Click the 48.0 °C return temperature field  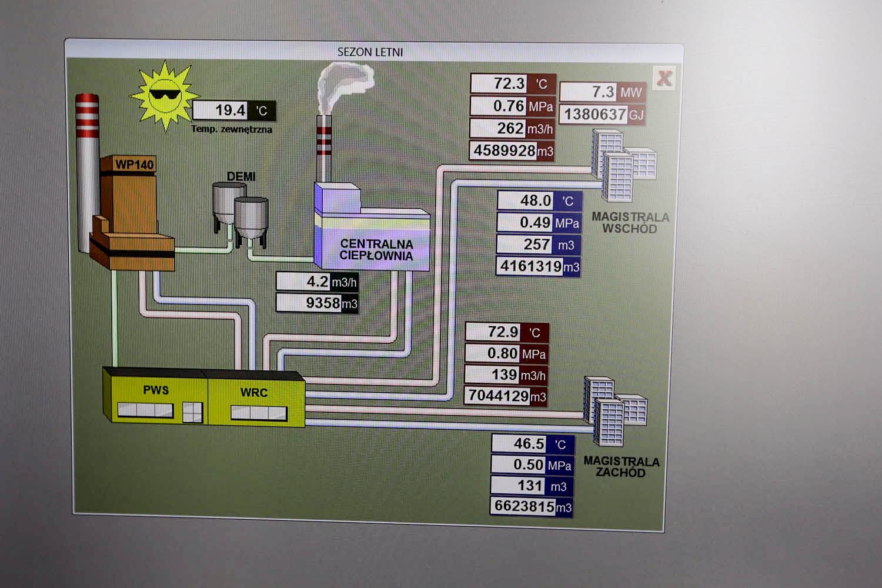coord(540,201)
